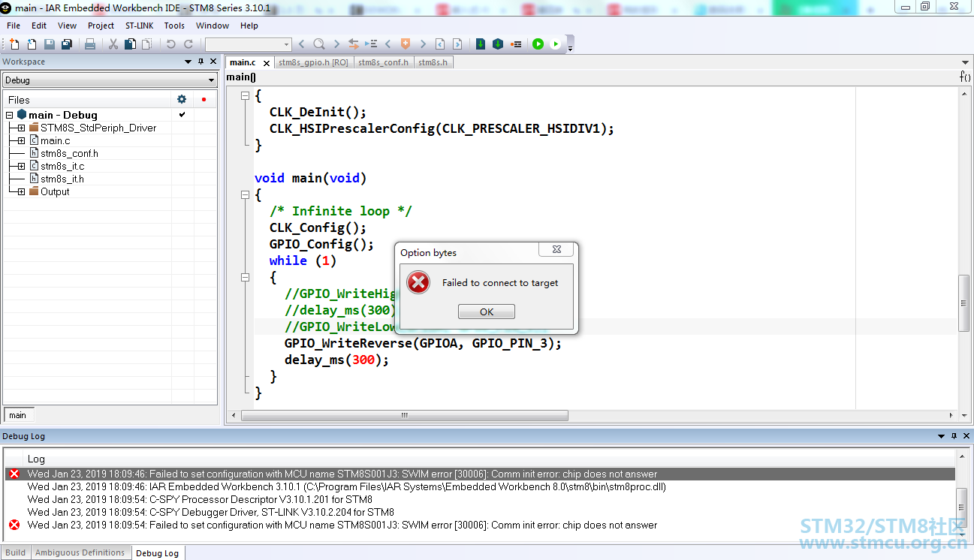Close the main.c editor tab
Viewport: 974px width, 560px height.
pos(267,63)
